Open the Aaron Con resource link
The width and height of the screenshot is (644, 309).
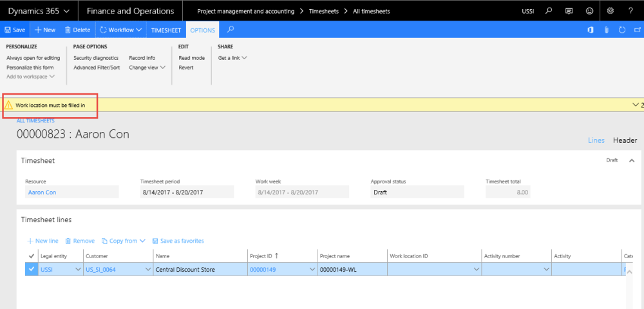(x=43, y=192)
